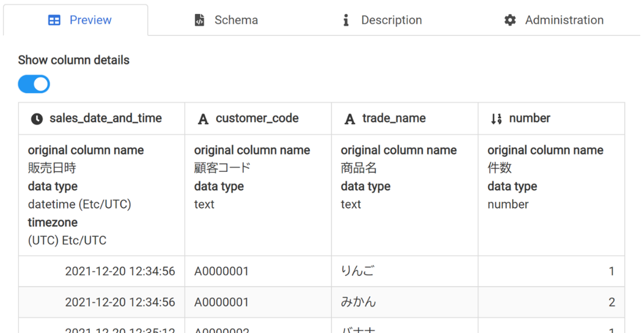Click the numeric sort icon beside number
The image size is (644, 333).
496,119
